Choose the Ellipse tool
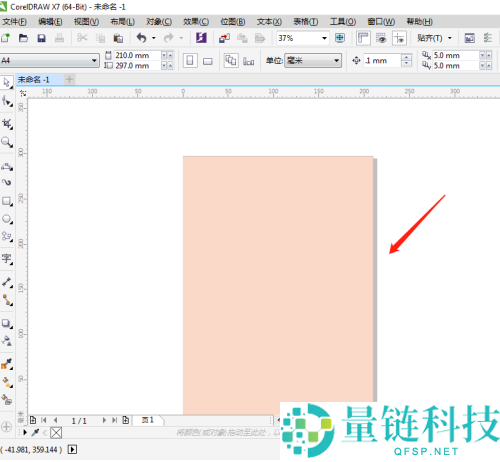This screenshot has width=500, height=462. [x=7, y=219]
